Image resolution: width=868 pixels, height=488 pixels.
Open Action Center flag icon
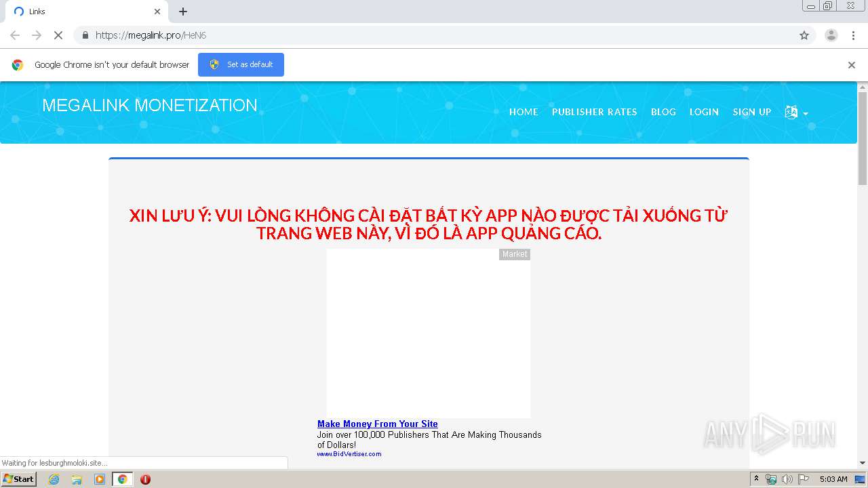[803, 479]
